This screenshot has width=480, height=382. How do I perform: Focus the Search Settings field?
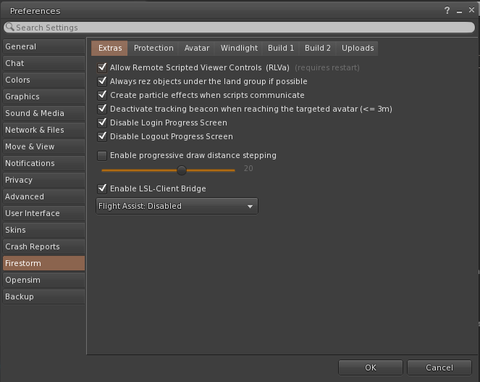point(239,27)
